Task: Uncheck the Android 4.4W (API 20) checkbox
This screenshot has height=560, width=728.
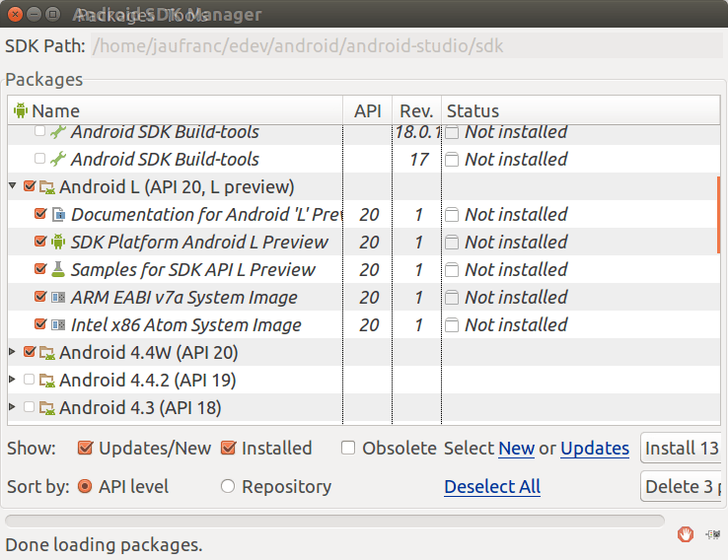Action: pos(30,352)
